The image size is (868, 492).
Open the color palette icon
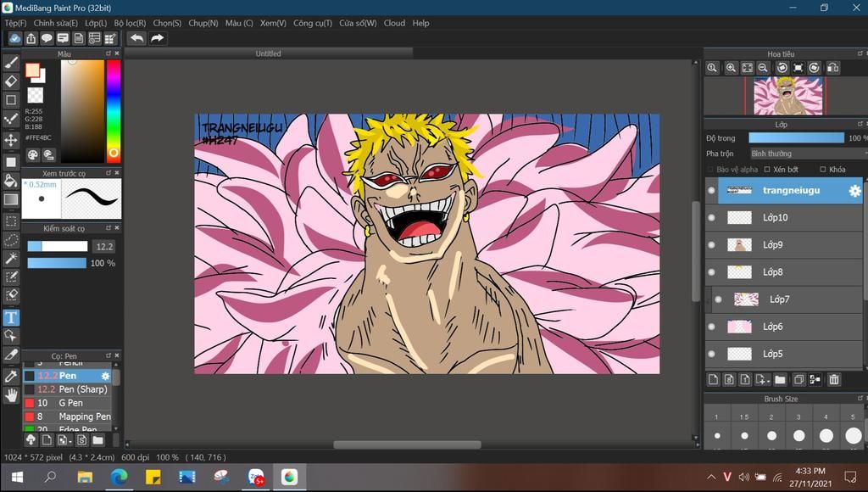click(x=33, y=154)
